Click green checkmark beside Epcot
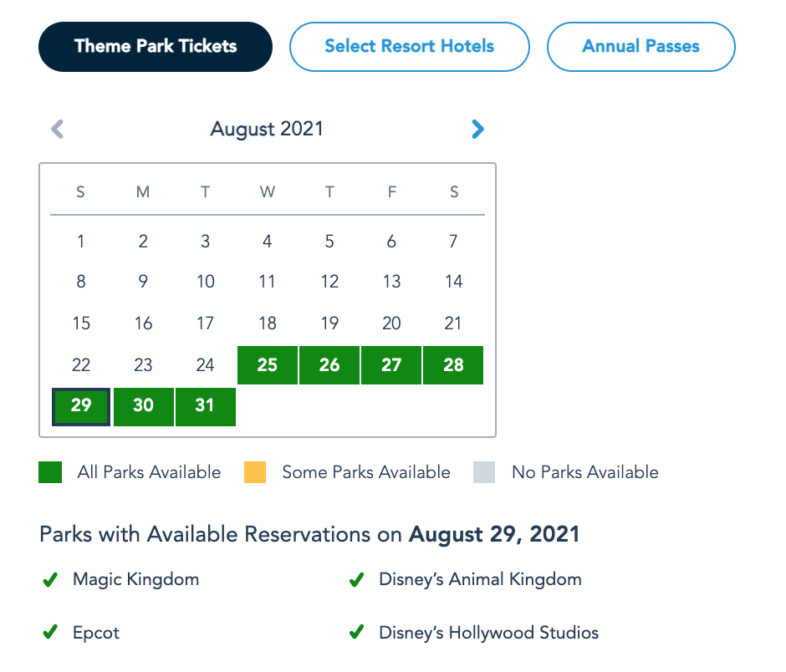Screen dimensions: 786x672 click(50, 633)
